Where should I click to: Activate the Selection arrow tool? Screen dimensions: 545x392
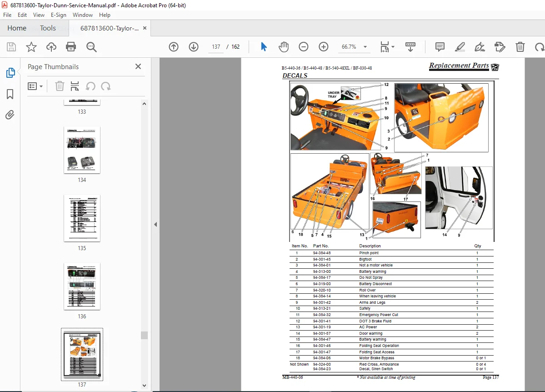click(264, 46)
